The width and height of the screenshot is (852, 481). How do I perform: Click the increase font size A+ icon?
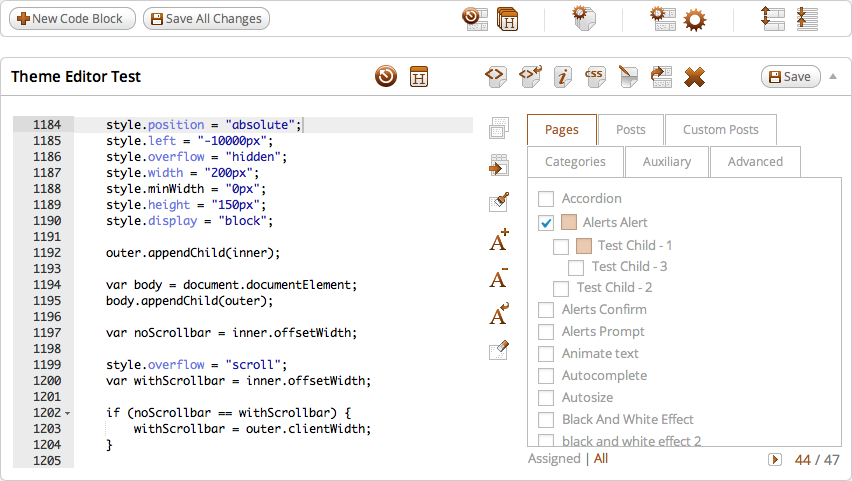tap(499, 240)
